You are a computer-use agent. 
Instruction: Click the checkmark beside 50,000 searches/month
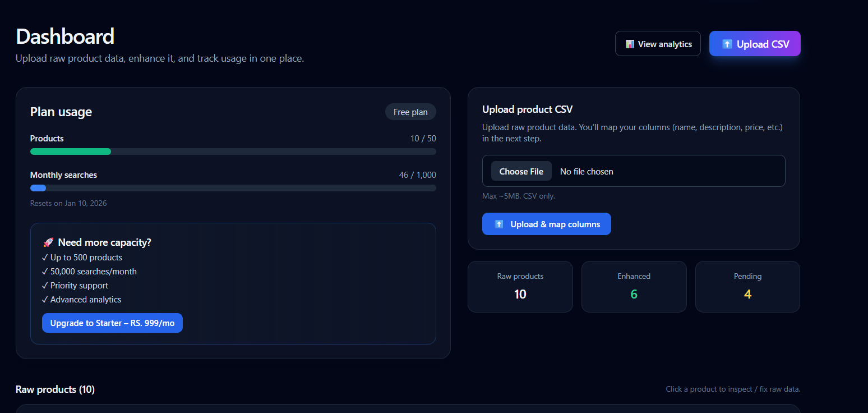(45, 271)
